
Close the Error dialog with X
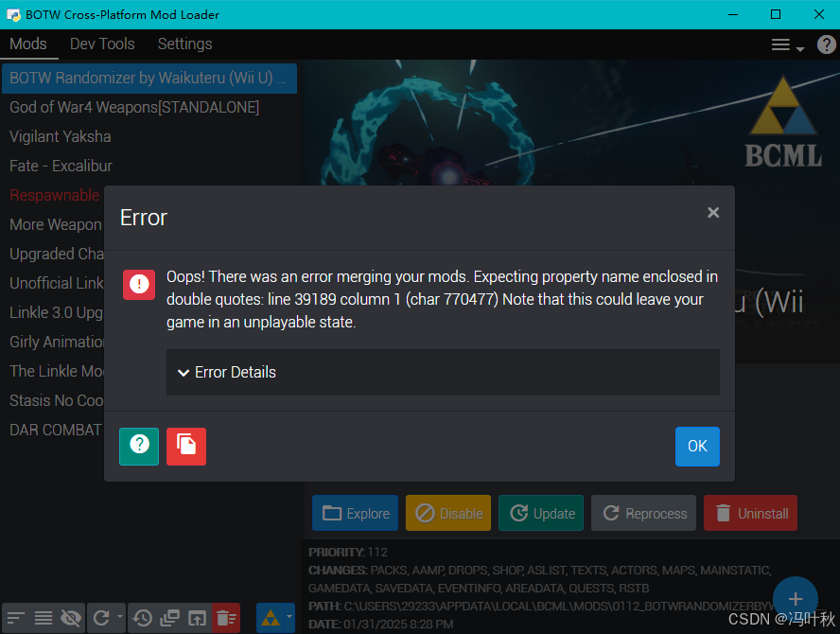pyautogui.click(x=713, y=213)
